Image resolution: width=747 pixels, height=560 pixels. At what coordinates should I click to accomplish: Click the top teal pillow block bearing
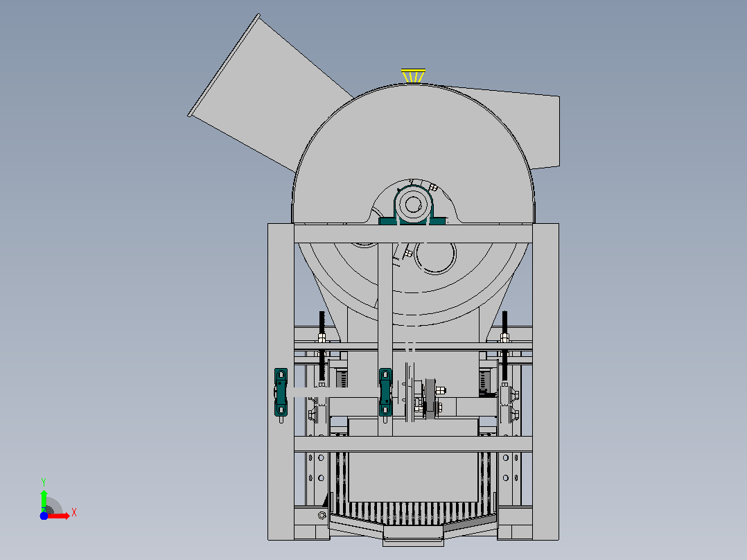coord(412,207)
